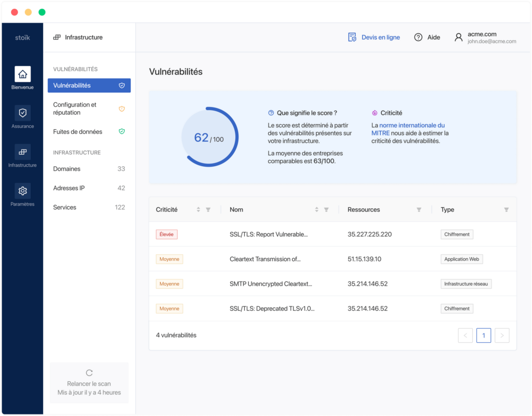Click the Infrastructure header icon
Screen dimensions: 532x416
[57, 37]
